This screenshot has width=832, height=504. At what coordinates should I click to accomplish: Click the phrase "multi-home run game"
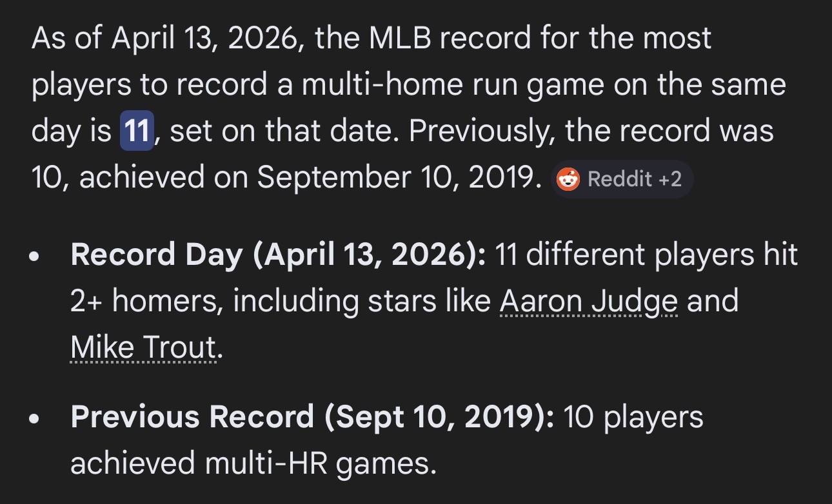[x=399, y=86]
